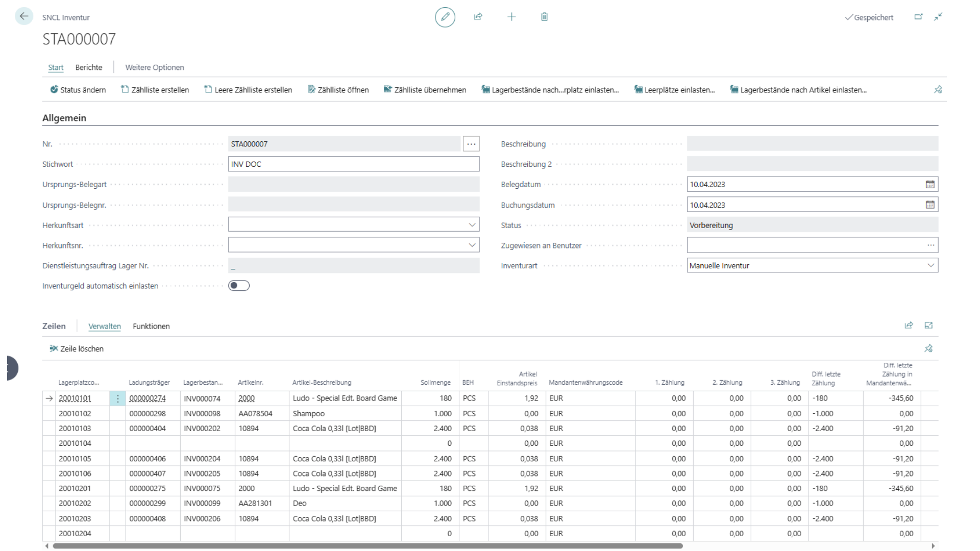Click the Stichwort input field
980x551 pixels.
pyautogui.click(x=354, y=164)
